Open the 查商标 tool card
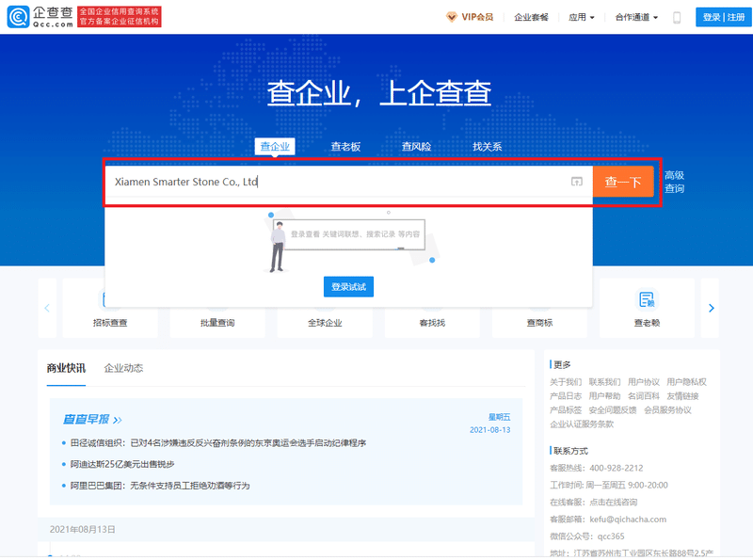The width and height of the screenshot is (753, 560). 539,322
